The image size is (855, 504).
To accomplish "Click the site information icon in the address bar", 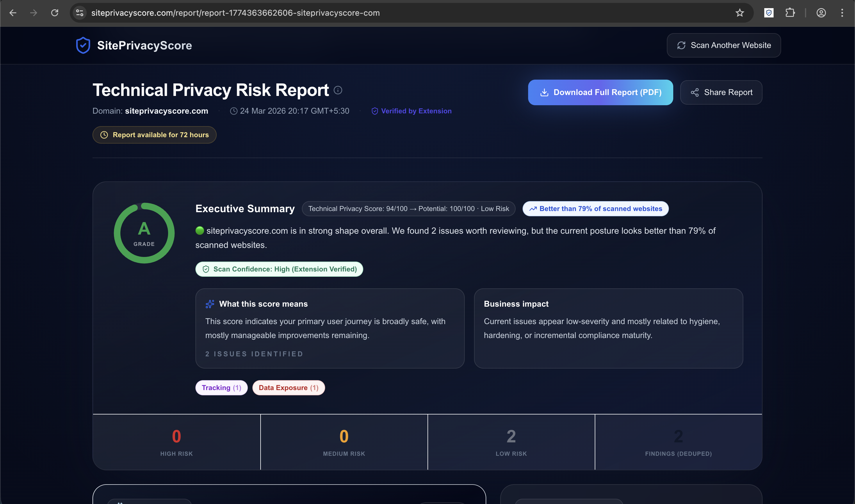I will tap(79, 13).
